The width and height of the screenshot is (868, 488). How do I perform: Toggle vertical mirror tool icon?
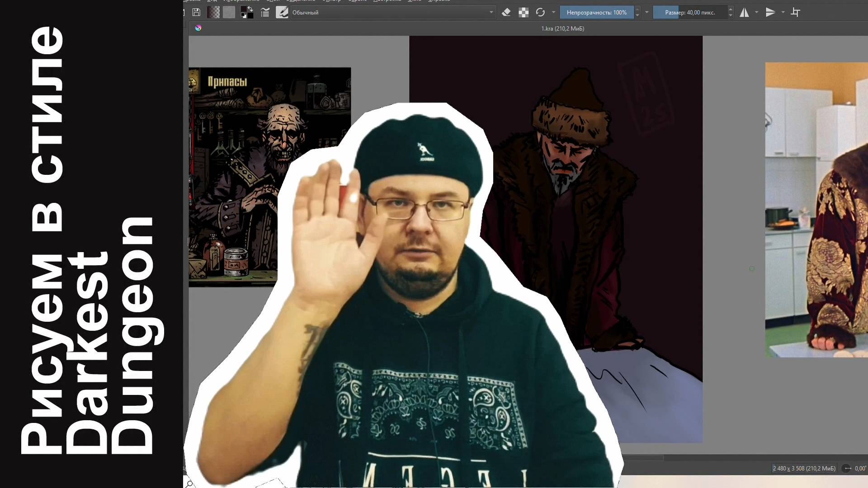[x=770, y=12]
